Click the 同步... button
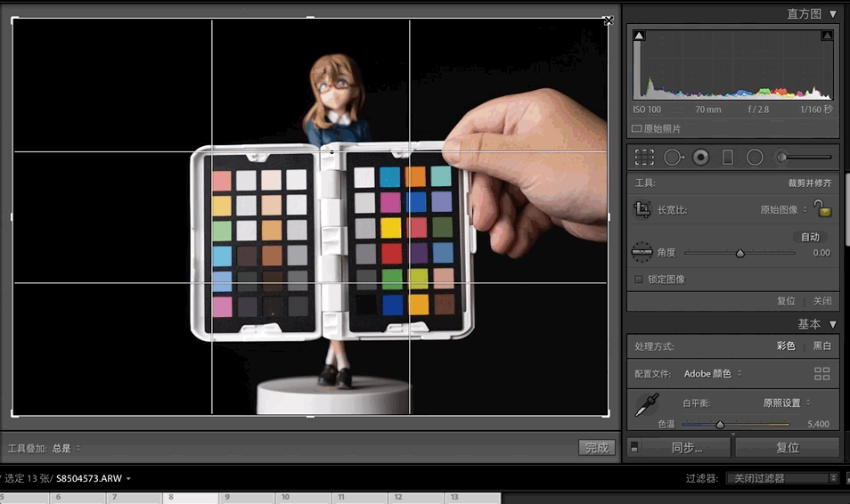Viewport: 850px width, 504px height. pos(686,448)
